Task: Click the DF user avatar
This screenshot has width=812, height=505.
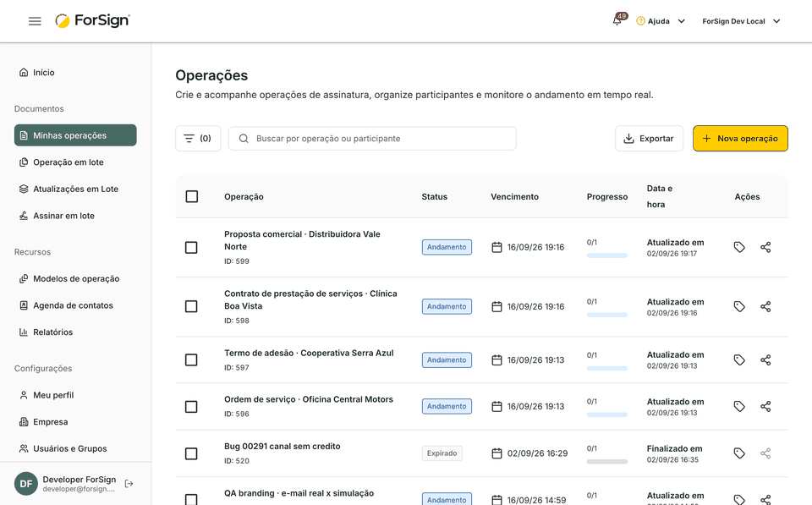Action: tap(26, 484)
